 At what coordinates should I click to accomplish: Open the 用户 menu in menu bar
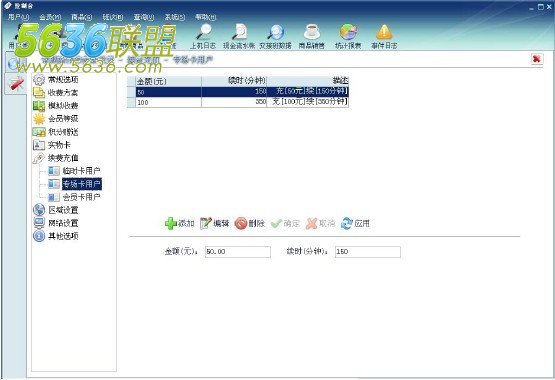tap(18, 17)
